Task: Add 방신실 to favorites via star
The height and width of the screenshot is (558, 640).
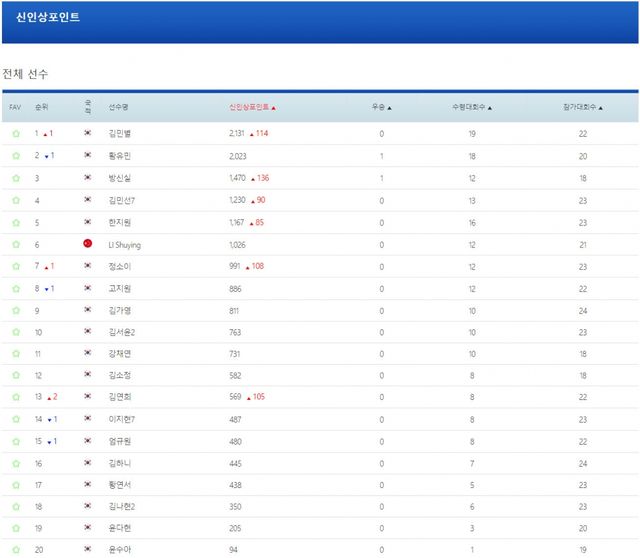Action: pyautogui.click(x=15, y=178)
